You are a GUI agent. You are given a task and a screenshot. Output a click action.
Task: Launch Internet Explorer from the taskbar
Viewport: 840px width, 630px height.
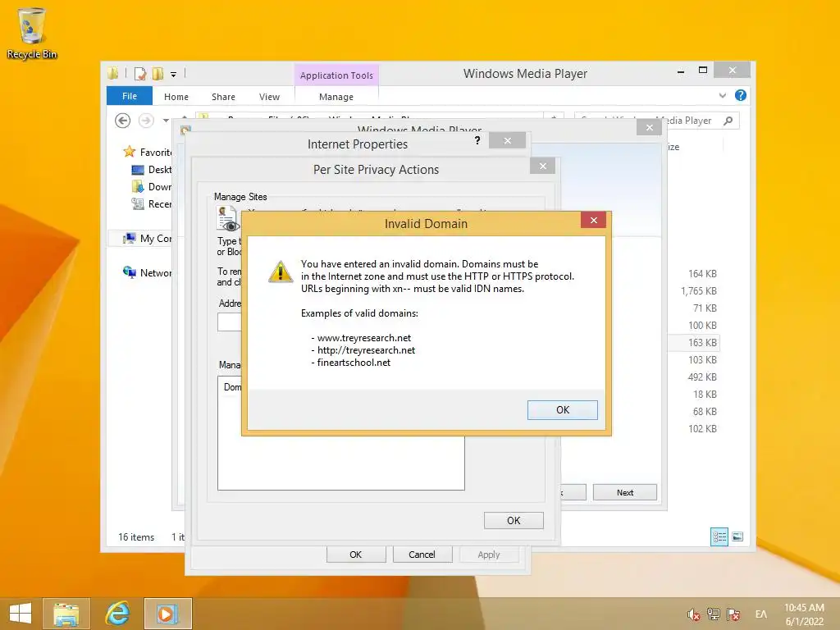point(117,614)
